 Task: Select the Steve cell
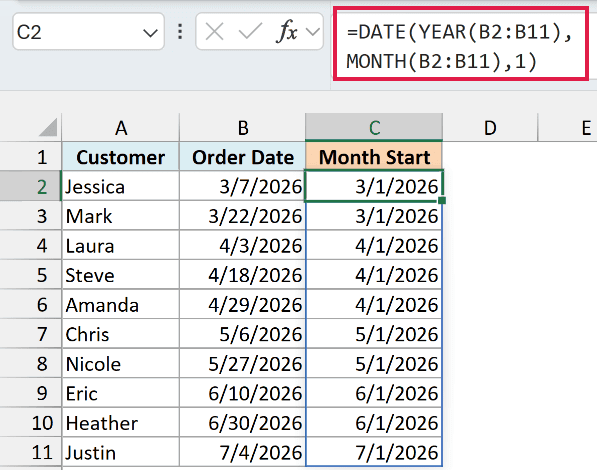121,275
